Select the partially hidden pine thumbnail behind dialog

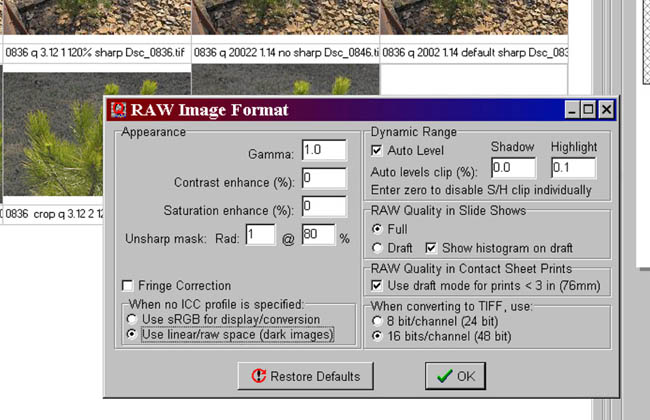[286, 80]
